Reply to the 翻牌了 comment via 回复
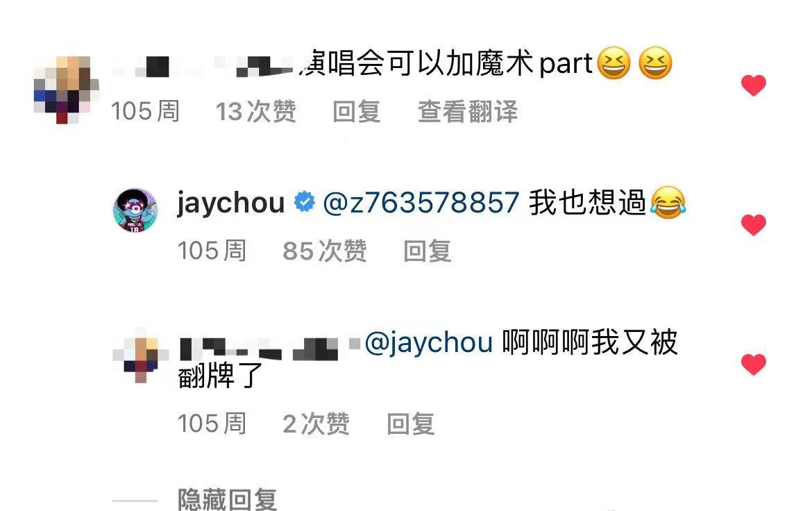Viewport: 812px width, 511px height. pos(411,424)
